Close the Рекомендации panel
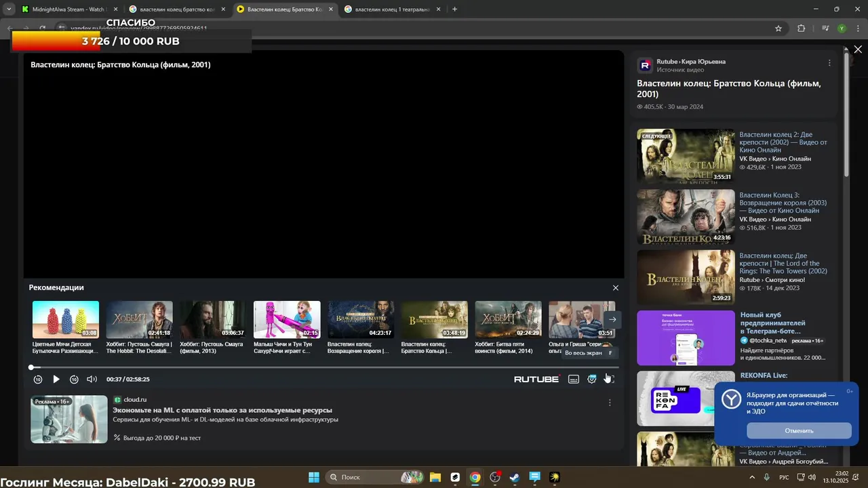This screenshot has width=868, height=488. (616, 288)
